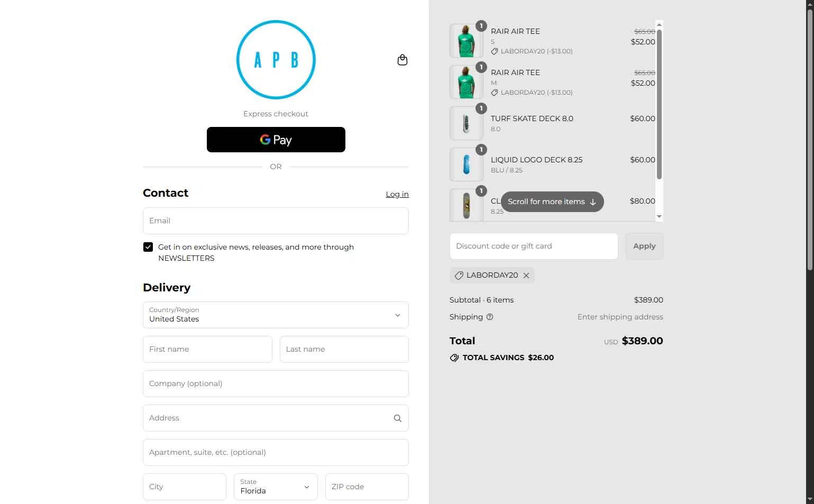
Task: Click the Log in link
Action: [397, 194]
